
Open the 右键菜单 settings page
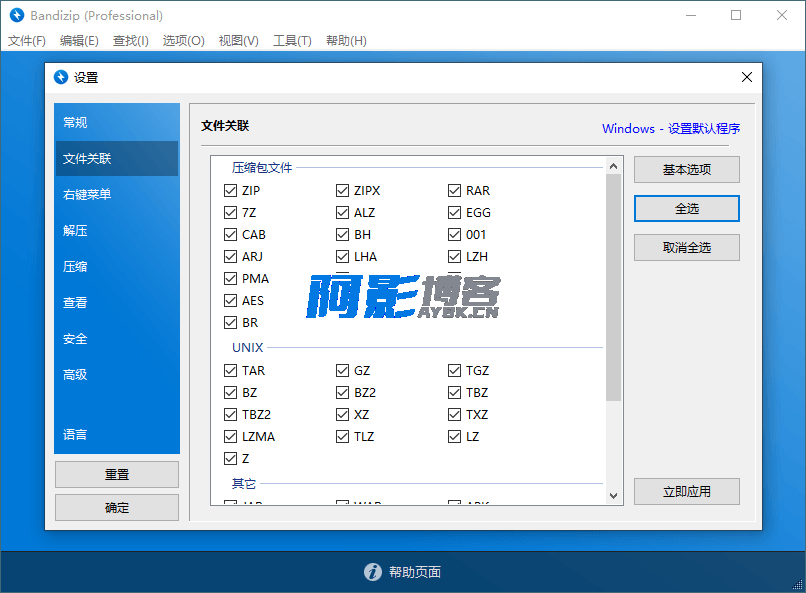tap(117, 194)
